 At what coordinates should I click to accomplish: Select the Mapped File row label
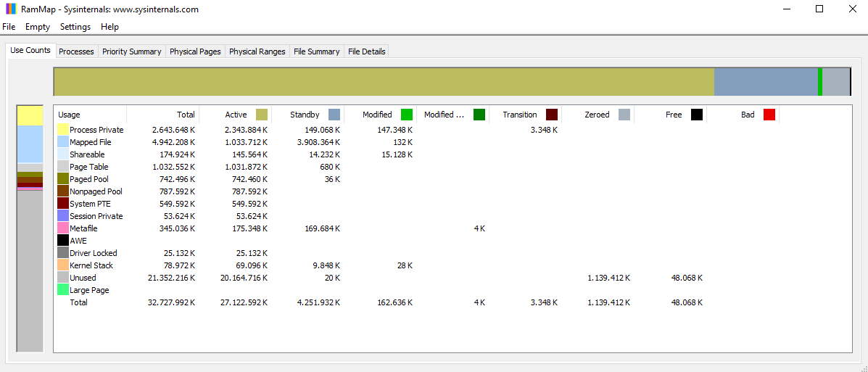click(90, 142)
